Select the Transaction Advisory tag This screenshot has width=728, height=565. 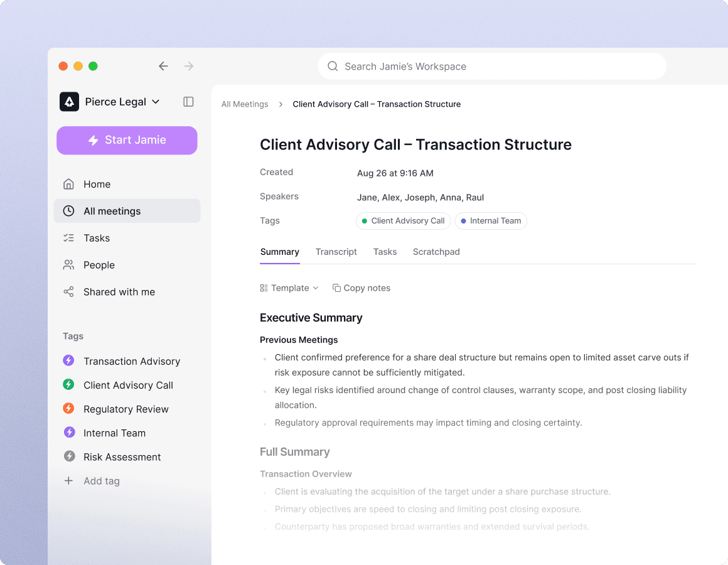(x=131, y=361)
